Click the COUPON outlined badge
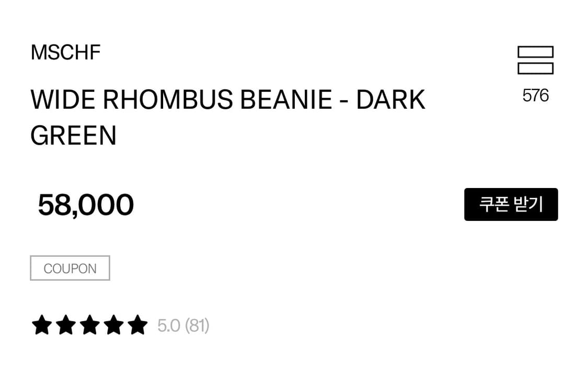The image size is (588, 374). click(70, 268)
